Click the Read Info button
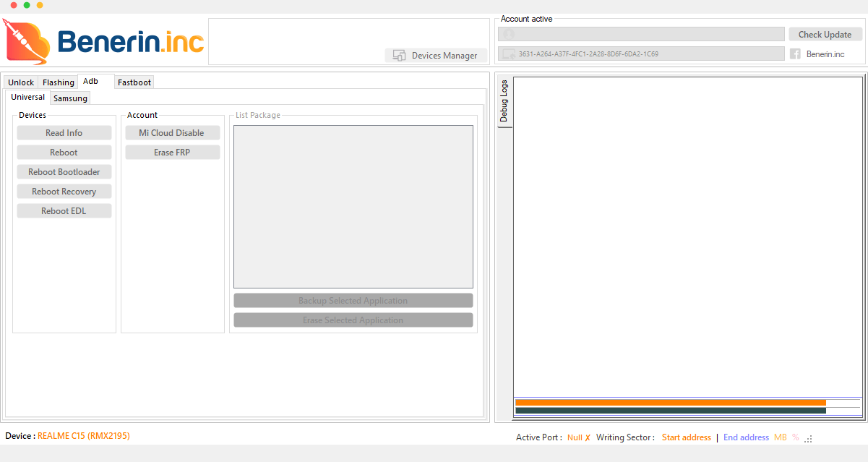Image resolution: width=868 pixels, height=462 pixels. pos(64,132)
